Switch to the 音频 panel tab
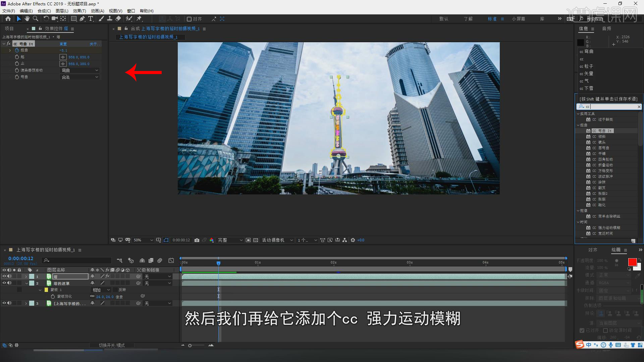644x362 pixels. [x=606, y=29]
